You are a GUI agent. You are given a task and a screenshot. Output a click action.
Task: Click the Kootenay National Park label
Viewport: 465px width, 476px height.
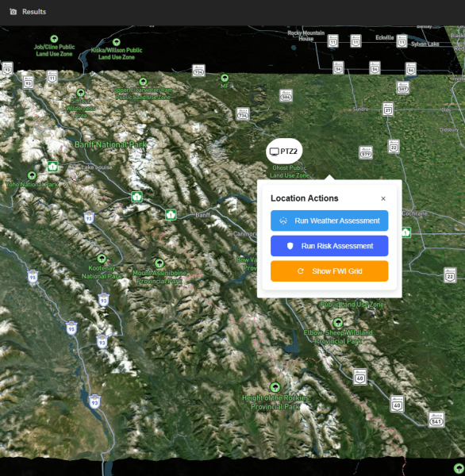point(102,272)
